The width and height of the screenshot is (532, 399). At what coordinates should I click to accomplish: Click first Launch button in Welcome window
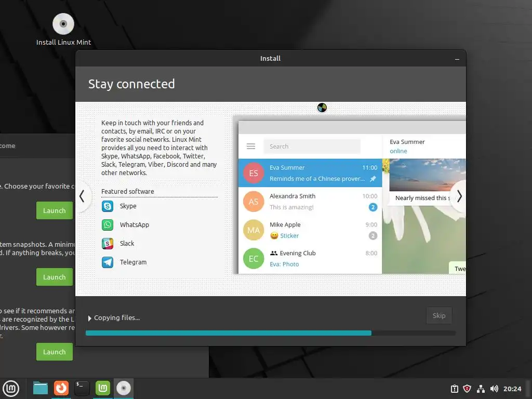point(54,210)
